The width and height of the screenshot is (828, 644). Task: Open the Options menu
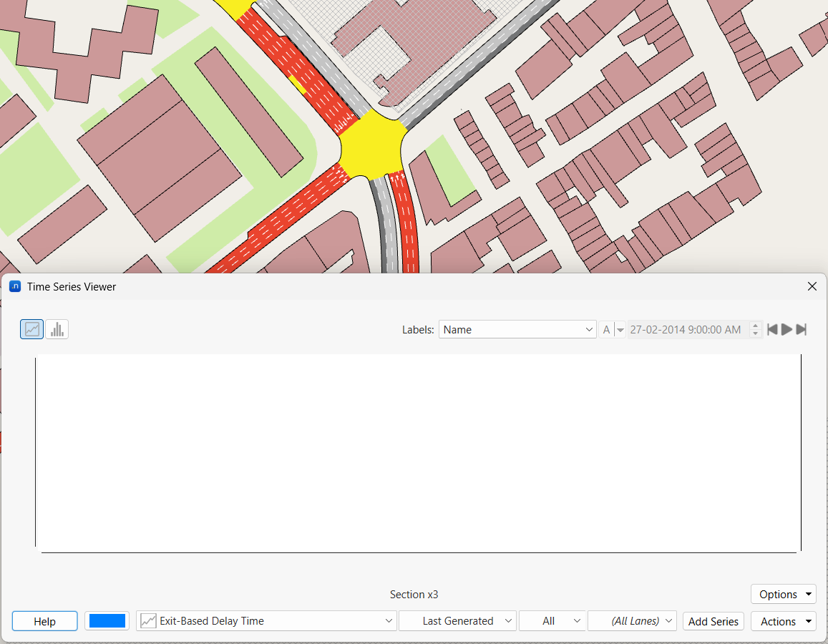coord(783,595)
